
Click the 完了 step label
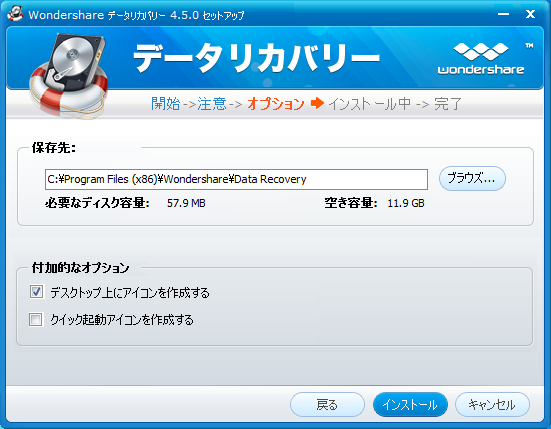click(x=448, y=104)
